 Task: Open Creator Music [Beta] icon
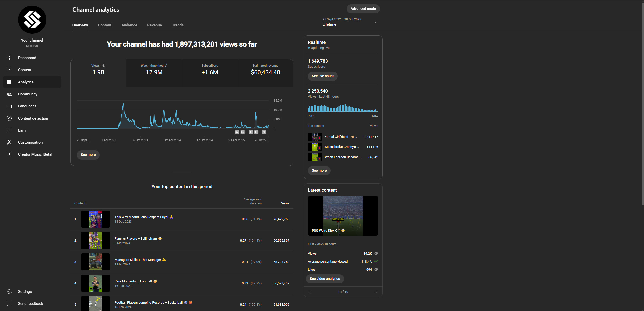[9, 154]
